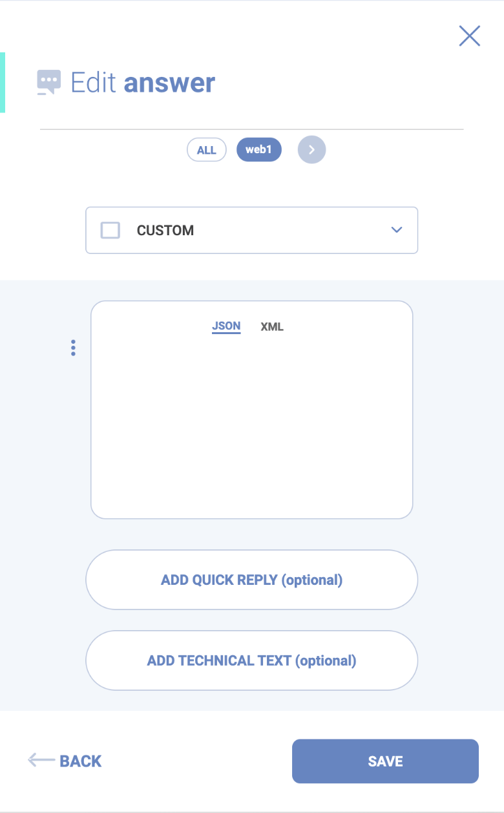Click the next channel arrow button
Image resolution: width=504 pixels, height=813 pixels.
[x=311, y=150]
